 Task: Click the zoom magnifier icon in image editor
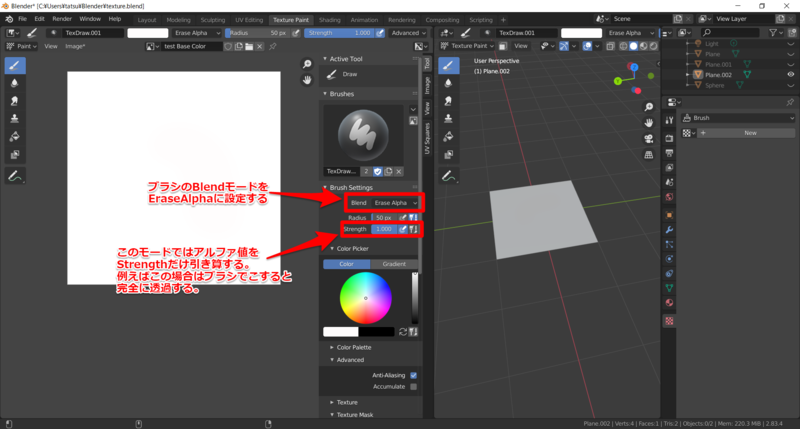[x=307, y=64]
